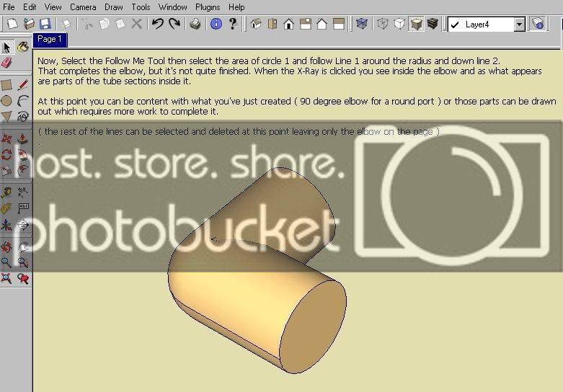Viewport: 563px width, 392px height.
Task: Pick the Zoom magnifier tool
Action: pyautogui.click(x=6, y=262)
